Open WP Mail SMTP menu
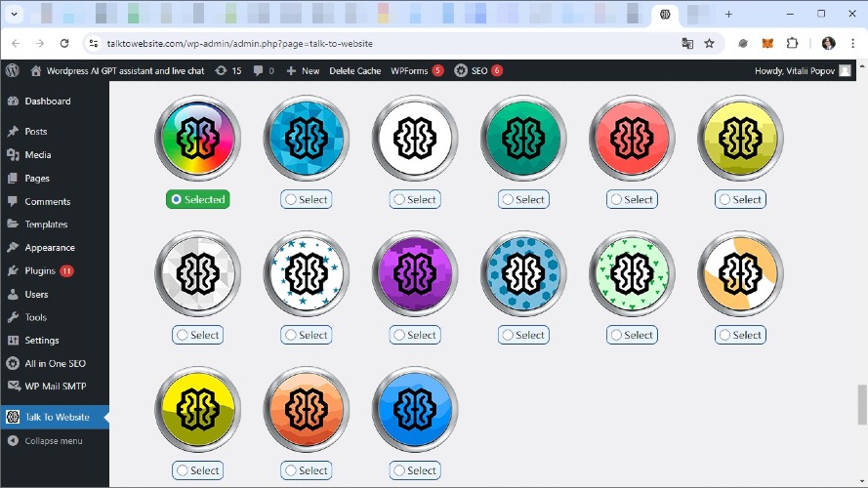The height and width of the screenshot is (488, 868). click(55, 386)
